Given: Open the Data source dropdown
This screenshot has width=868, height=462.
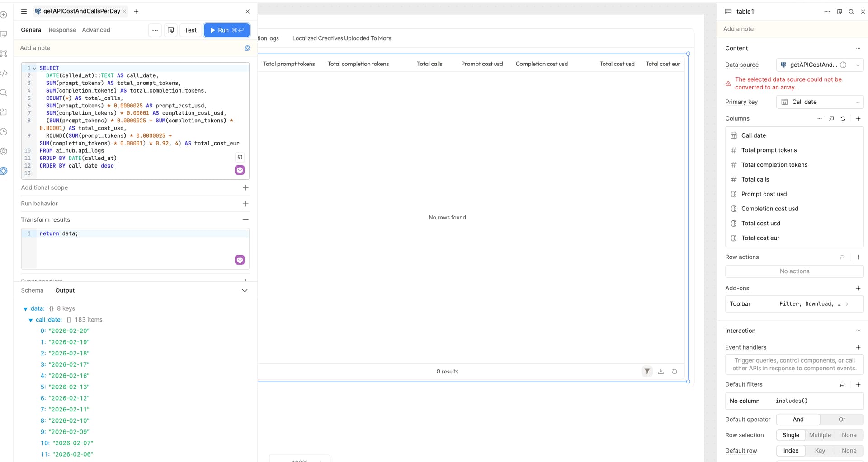Looking at the screenshot, I should (x=820, y=65).
